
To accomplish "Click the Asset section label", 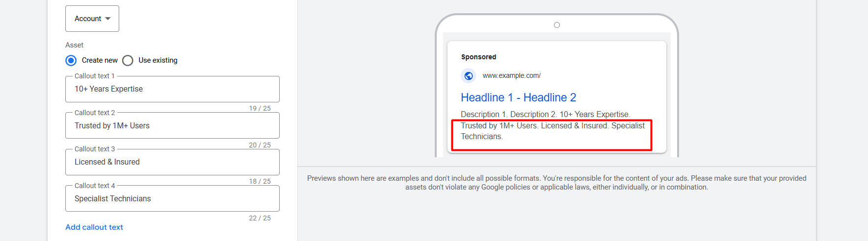I will [x=75, y=45].
